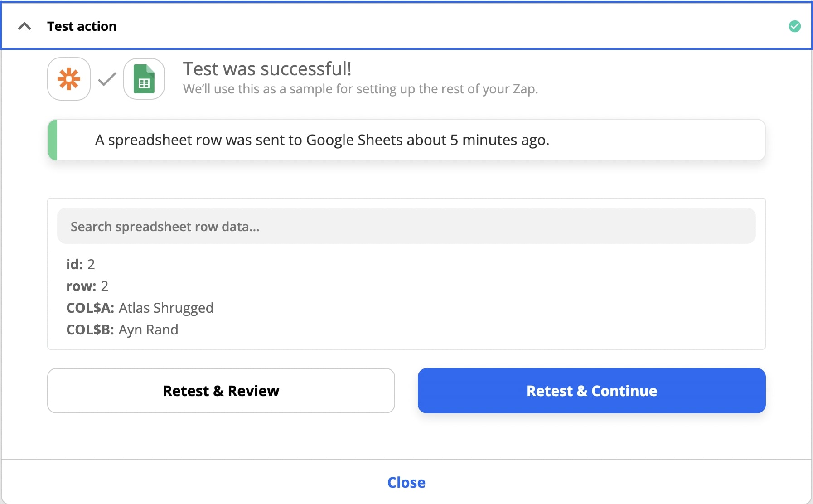
Task: Focus the Search spreadsheet row data field
Action: (406, 226)
